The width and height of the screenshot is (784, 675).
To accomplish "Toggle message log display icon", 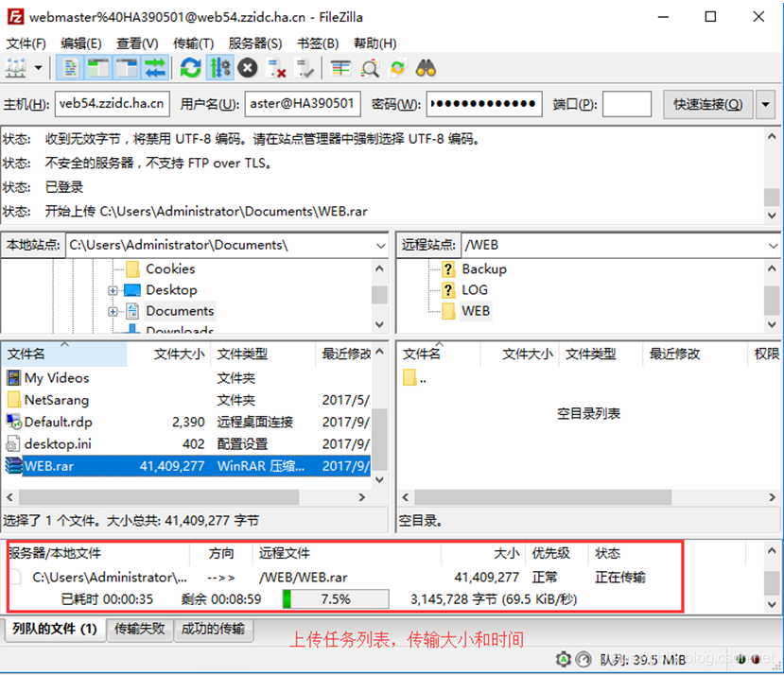I will point(70,67).
